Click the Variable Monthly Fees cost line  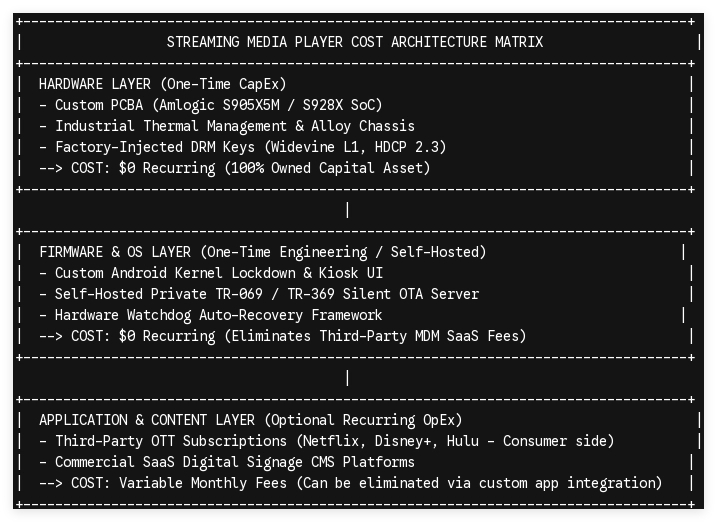(350, 484)
